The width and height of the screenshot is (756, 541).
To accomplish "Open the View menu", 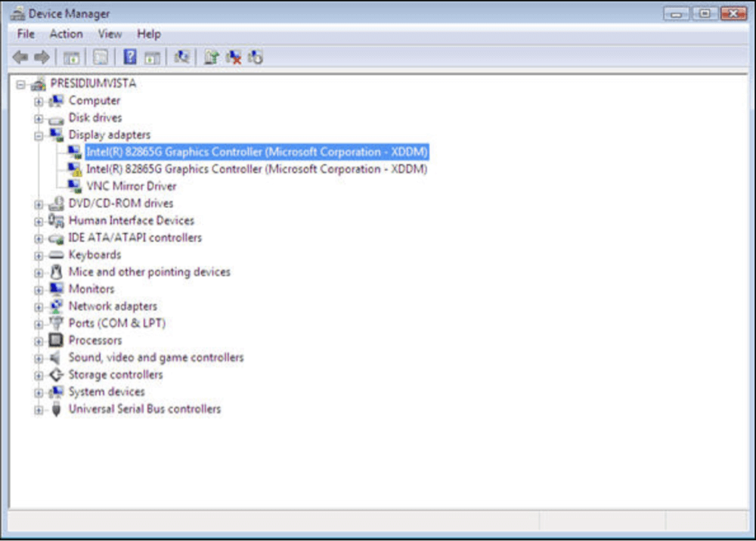I will 110,33.
